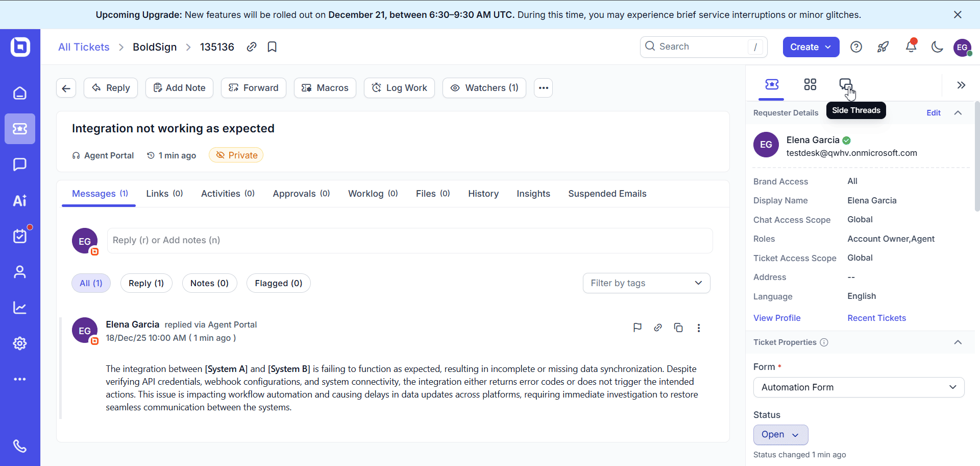
Task: Open Recent Tickets link
Action: 876,318
